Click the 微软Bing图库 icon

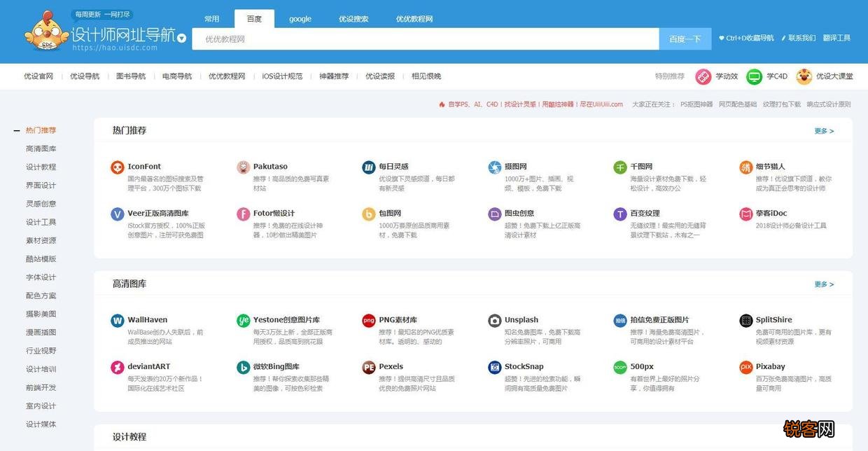(243, 368)
